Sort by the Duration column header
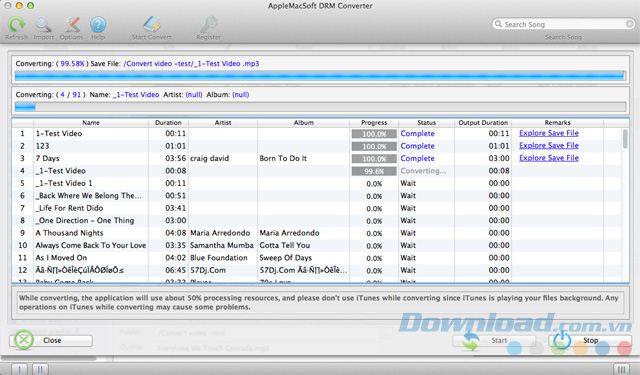The width and height of the screenshot is (640, 375). (x=168, y=122)
